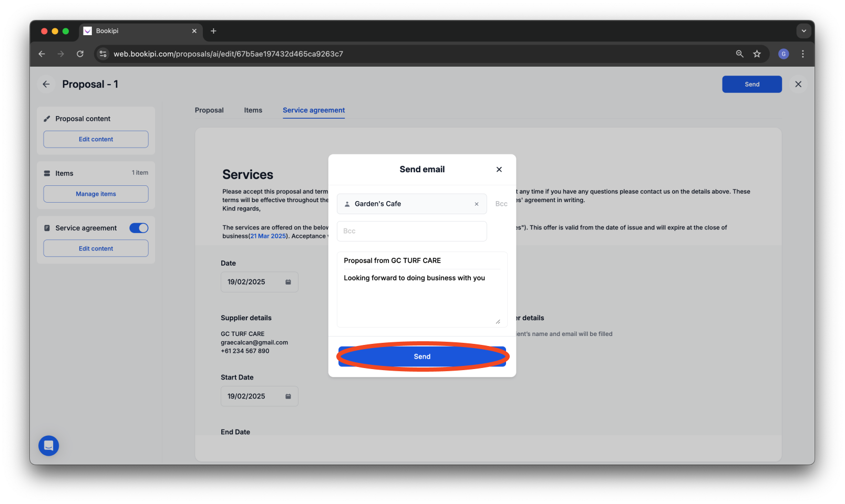Viewport: 845px width, 504px height.
Task: Open Chrome's three-dot menu
Action: point(802,54)
